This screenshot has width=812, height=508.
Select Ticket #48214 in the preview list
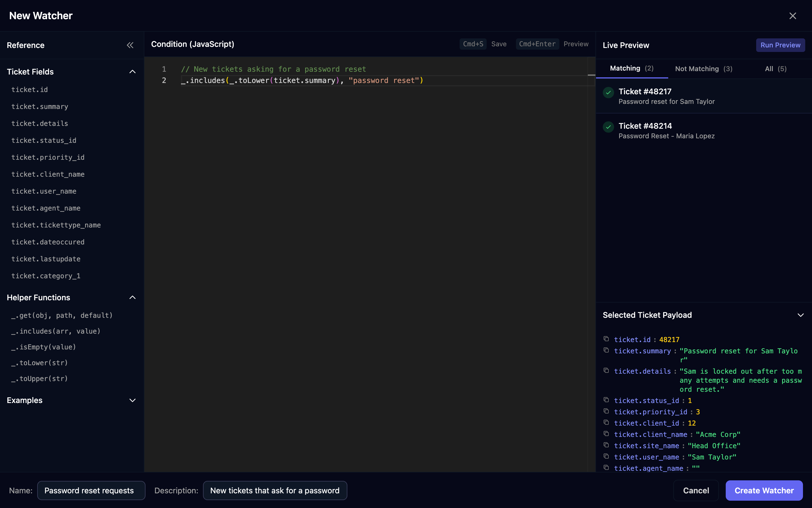click(704, 131)
